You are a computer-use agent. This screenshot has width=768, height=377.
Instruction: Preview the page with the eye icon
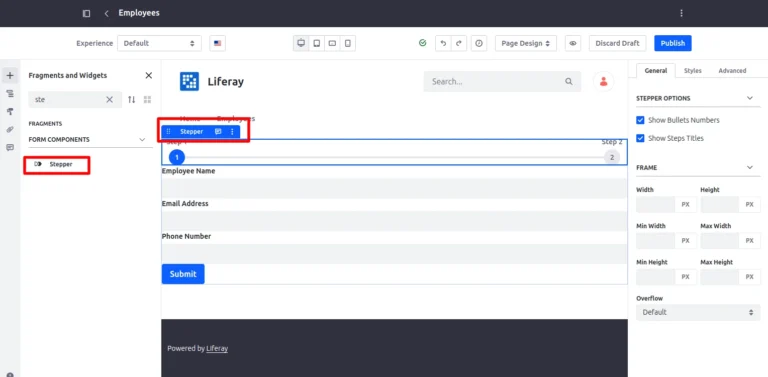point(573,43)
